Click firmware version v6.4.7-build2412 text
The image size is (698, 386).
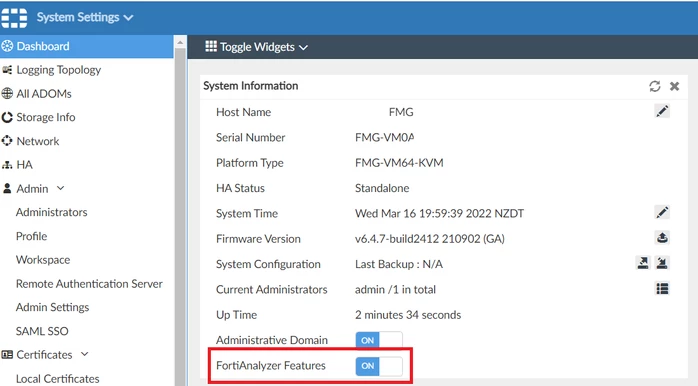[x=430, y=239]
